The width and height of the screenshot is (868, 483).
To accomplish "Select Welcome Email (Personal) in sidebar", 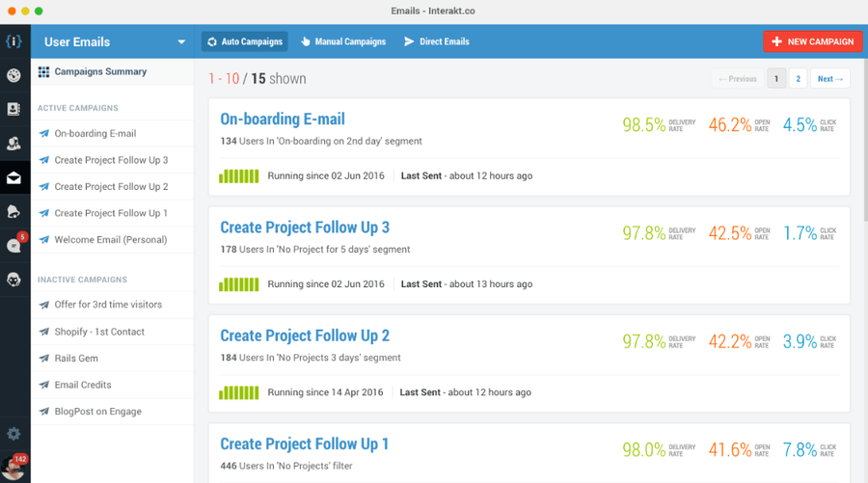I will [x=110, y=240].
